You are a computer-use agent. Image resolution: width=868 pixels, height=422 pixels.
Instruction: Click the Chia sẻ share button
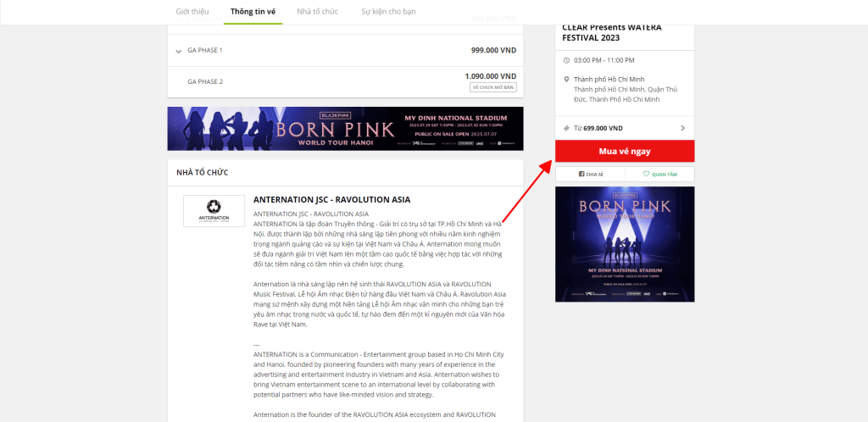click(590, 175)
